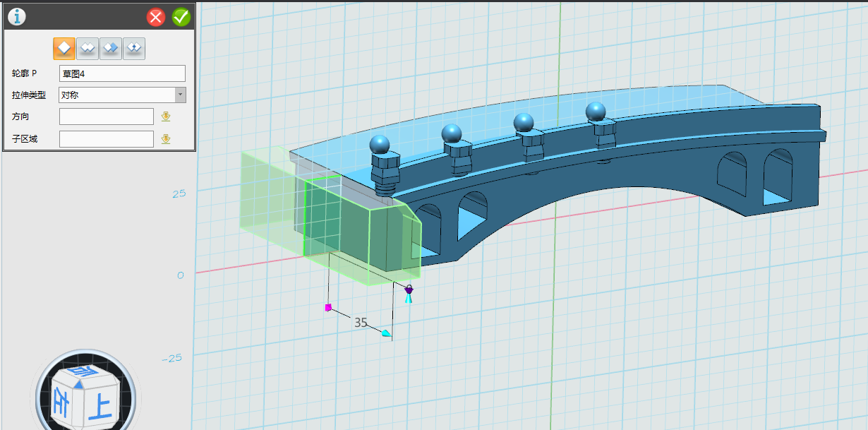Viewport: 868px width, 430px height.
Task: Click the purple and cyan direction handle
Action: 409,293
